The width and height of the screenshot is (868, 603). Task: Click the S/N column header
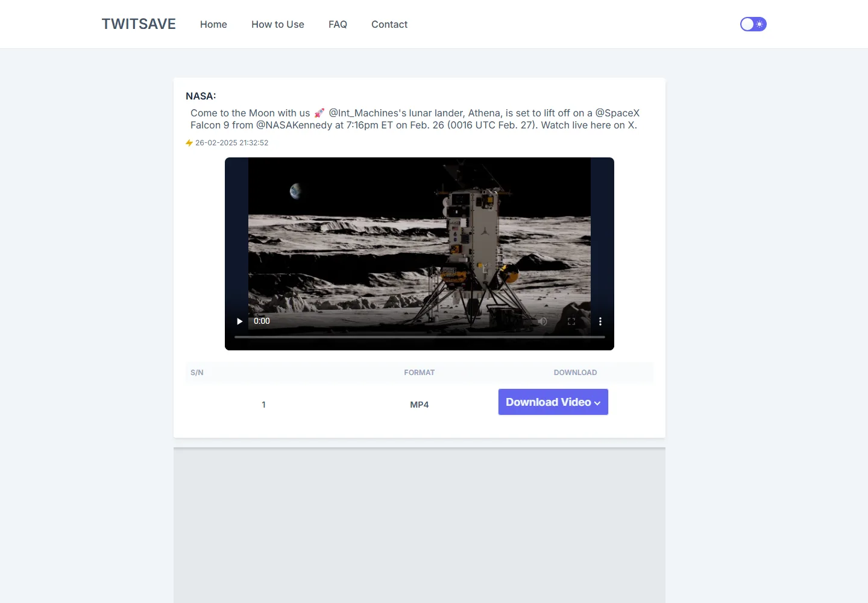pos(197,373)
